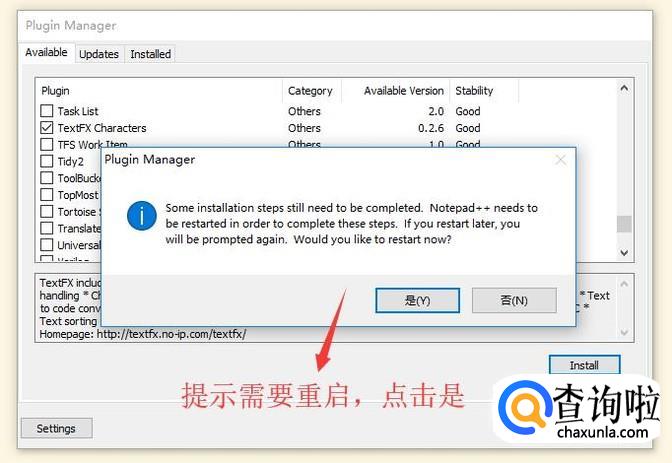Click the 是(Y) button to restart

pos(417,300)
